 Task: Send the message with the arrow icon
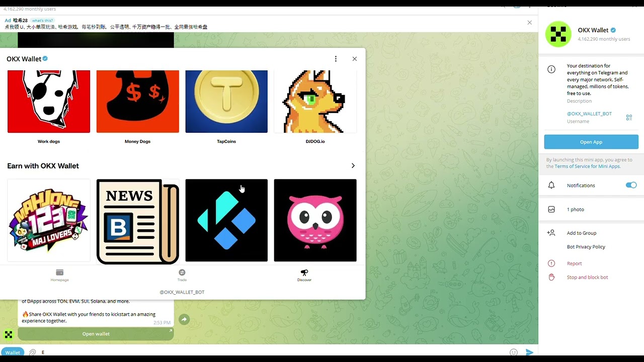pyautogui.click(x=529, y=352)
